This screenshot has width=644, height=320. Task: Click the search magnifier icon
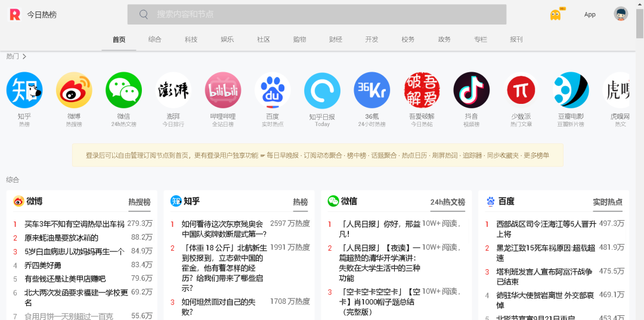click(143, 14)
